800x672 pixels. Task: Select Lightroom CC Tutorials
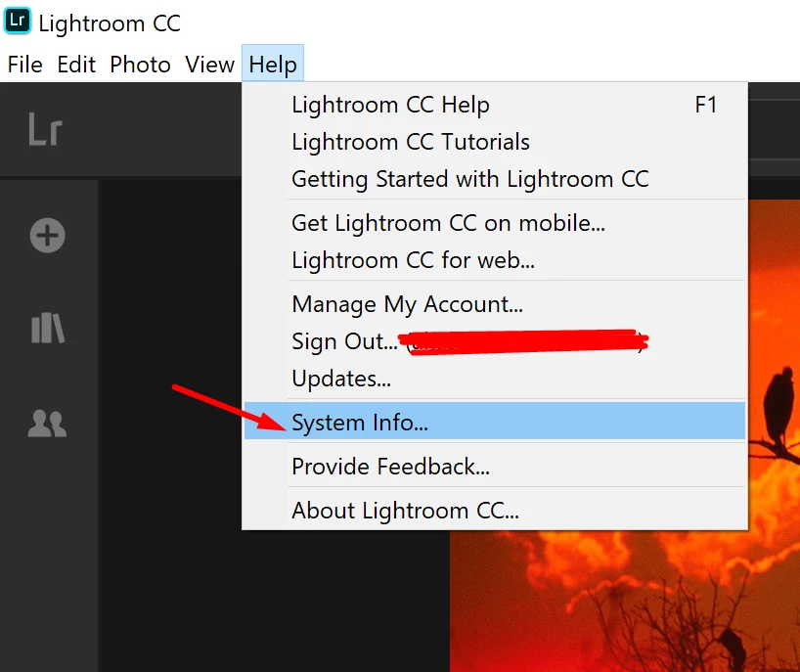coord(495,142)
